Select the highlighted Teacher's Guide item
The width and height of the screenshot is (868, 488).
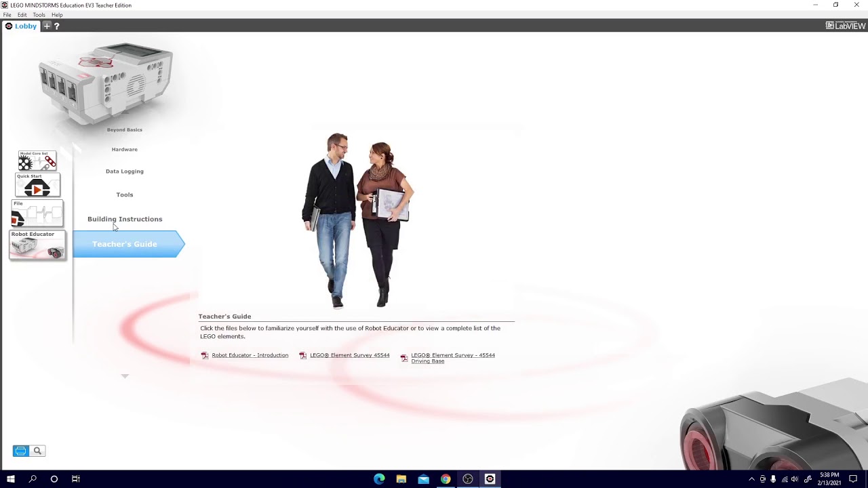click(x=128, y=244)
